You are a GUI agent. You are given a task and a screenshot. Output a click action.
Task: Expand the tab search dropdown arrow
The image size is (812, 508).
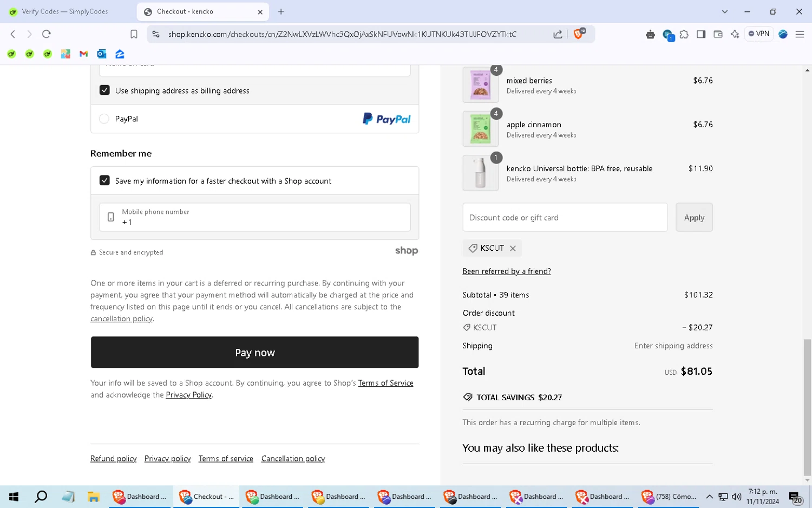click(x=724, y=11)
